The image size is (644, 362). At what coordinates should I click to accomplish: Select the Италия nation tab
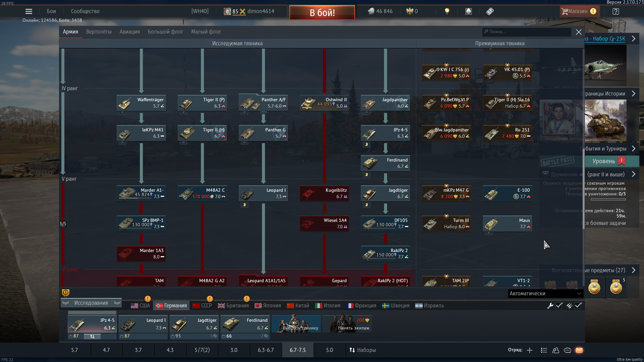pyautogui.click(x=328, y=306)
